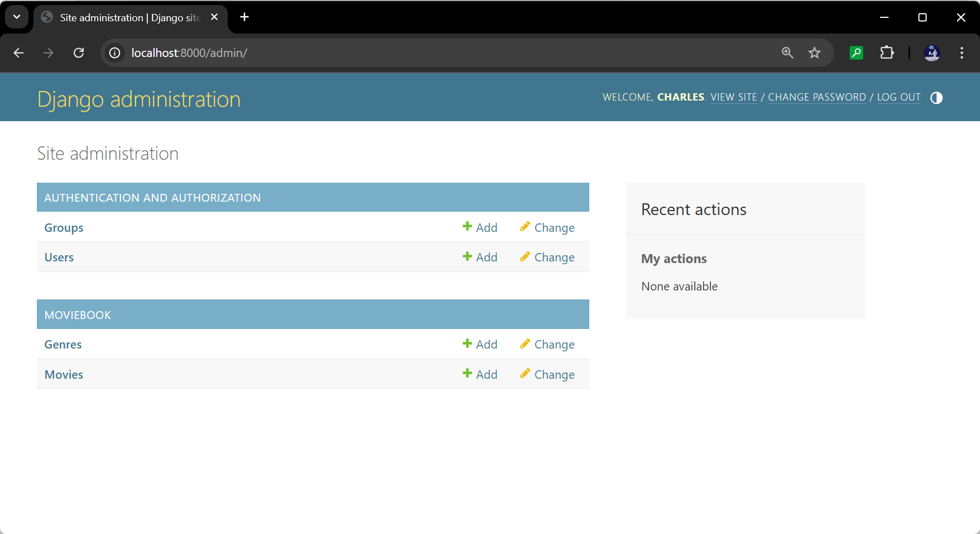Screen dimensions: 980x534
Task: Click the localhost address bar field
Action: tap(446, 53)
